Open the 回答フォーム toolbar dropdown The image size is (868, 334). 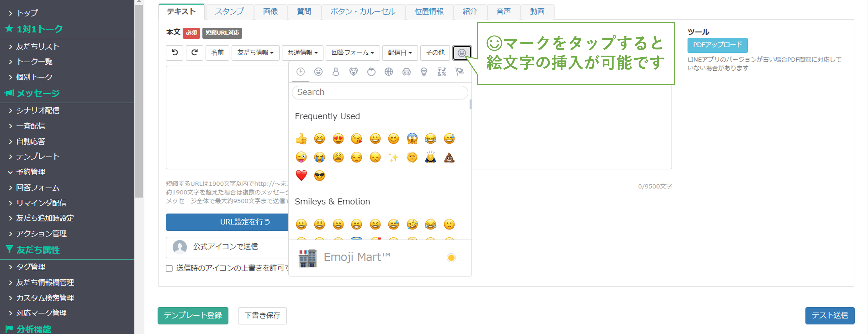tap(353, 53)
